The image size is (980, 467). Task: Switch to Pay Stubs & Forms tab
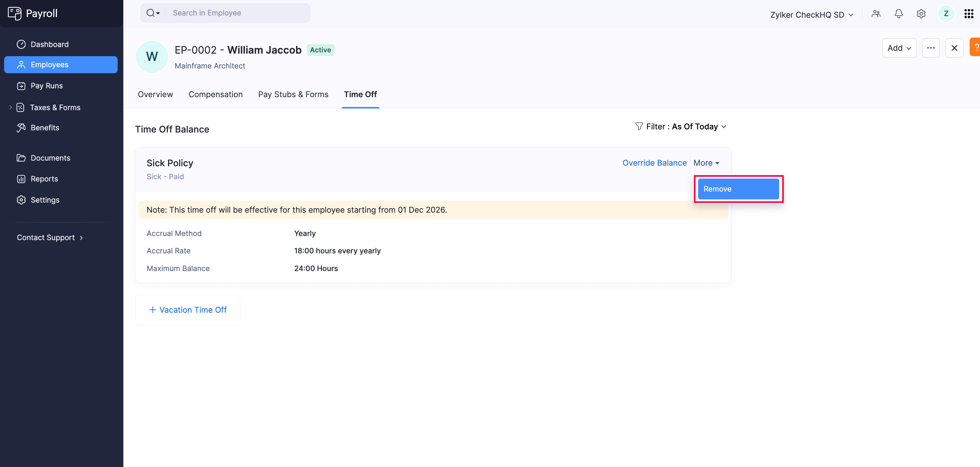click(293, 94)
